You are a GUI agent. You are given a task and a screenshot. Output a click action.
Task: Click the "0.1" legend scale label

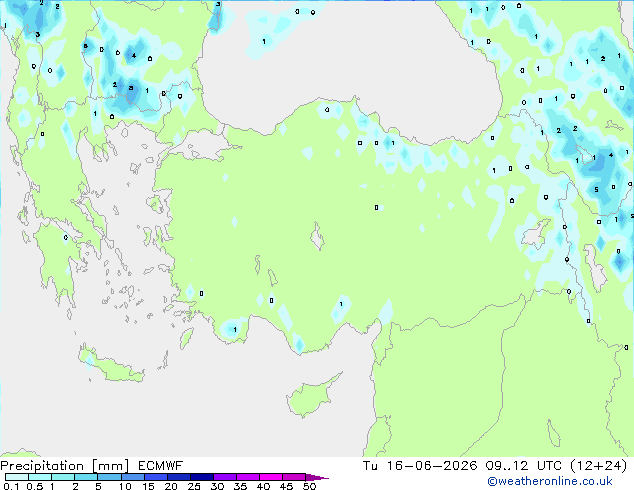(11, 486)
